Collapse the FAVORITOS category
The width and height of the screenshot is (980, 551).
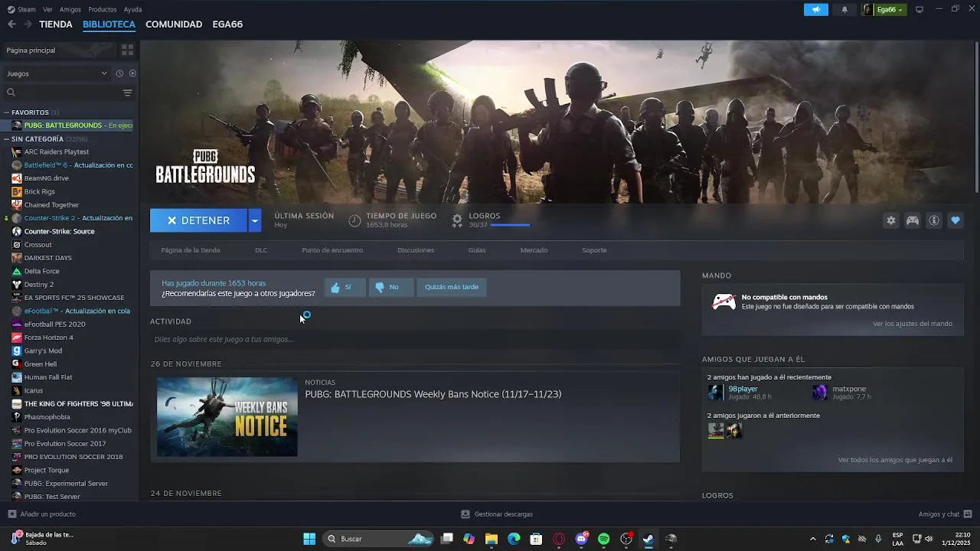pos(7,112)
